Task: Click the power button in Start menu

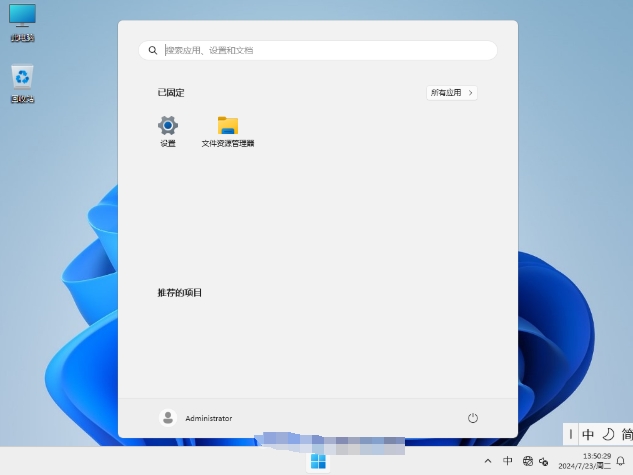Action: coord(473,418)
